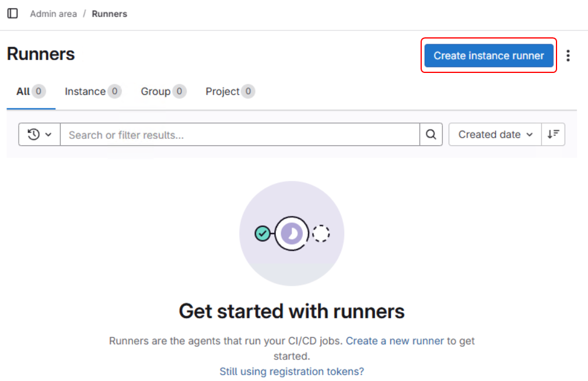
Task: Expand the Created date sort dropdown
Action: pyautogui.click(x=495, y=135)
